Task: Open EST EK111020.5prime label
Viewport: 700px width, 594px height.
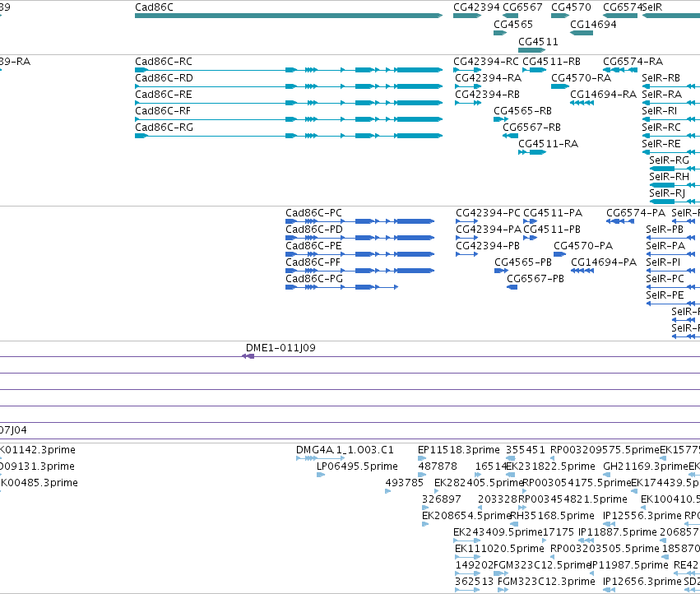Action: tap(499, 549)
